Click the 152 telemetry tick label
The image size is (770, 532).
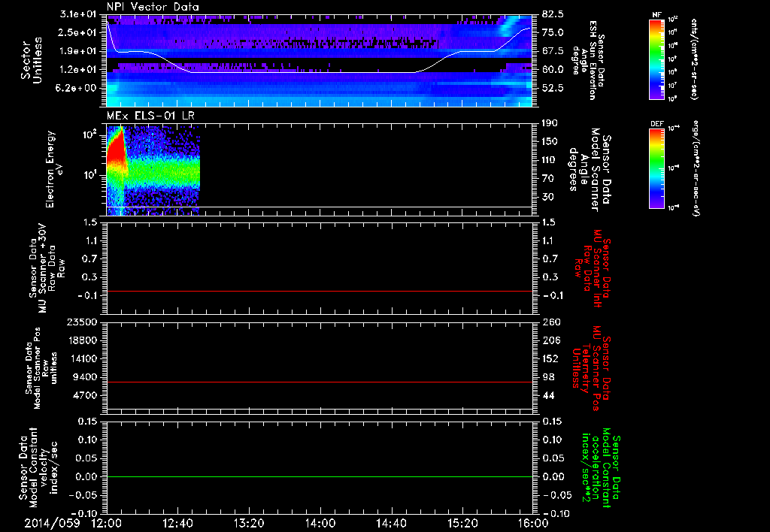pyautogui.click(x=550, y=358)
